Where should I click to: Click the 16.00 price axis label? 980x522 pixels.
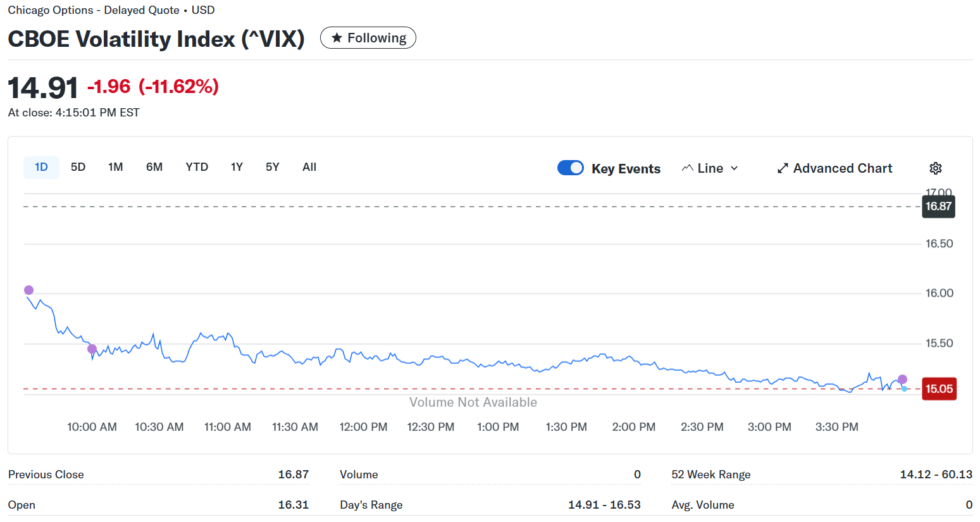click(x=940, y=294)
